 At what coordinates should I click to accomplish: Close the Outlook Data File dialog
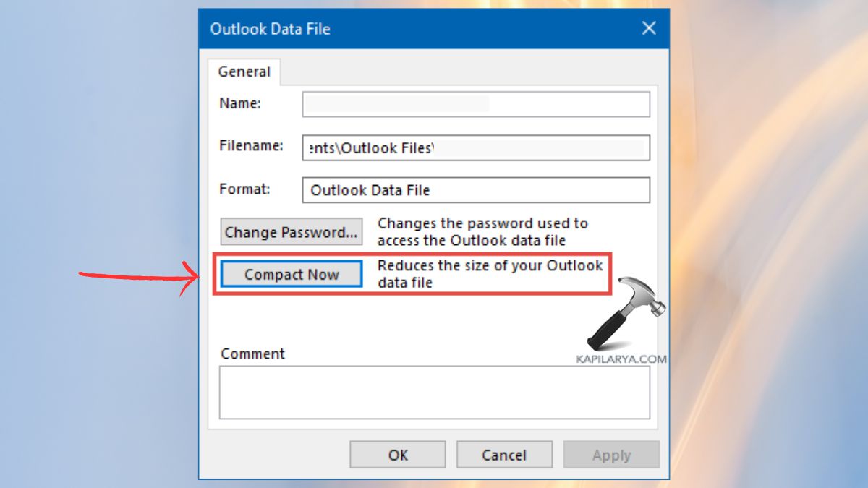tap(648, 28)
